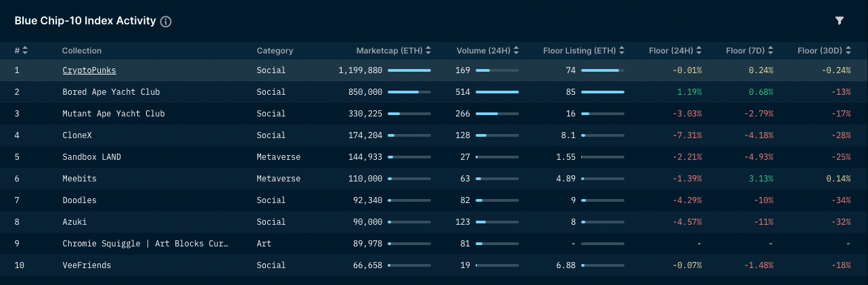Viewport: 868px width, 285px height.
Task: Click CloneX 24H floor change -7.31%
Action: [687, 135]
